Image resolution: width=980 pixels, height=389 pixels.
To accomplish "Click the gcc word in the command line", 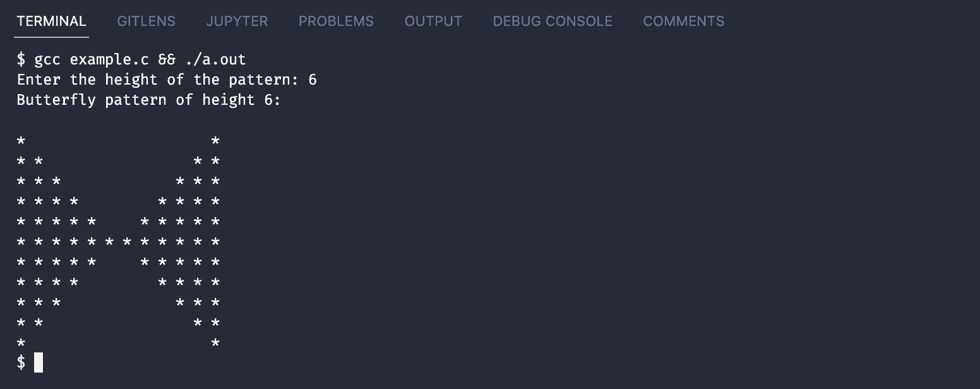I will click(x=47, y=59).
